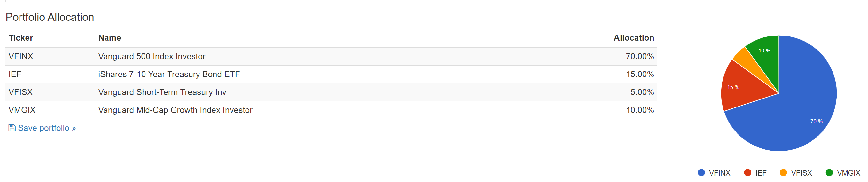The image size is (868, 182).
Task: Select the VFINX ticker cell
Action: tap(21, 56)
